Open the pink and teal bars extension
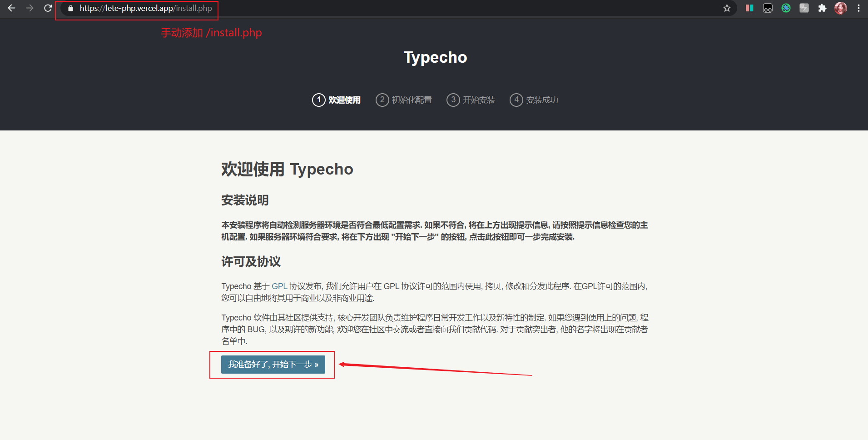This screenshot has width=868, height=440. pos(749,8)
